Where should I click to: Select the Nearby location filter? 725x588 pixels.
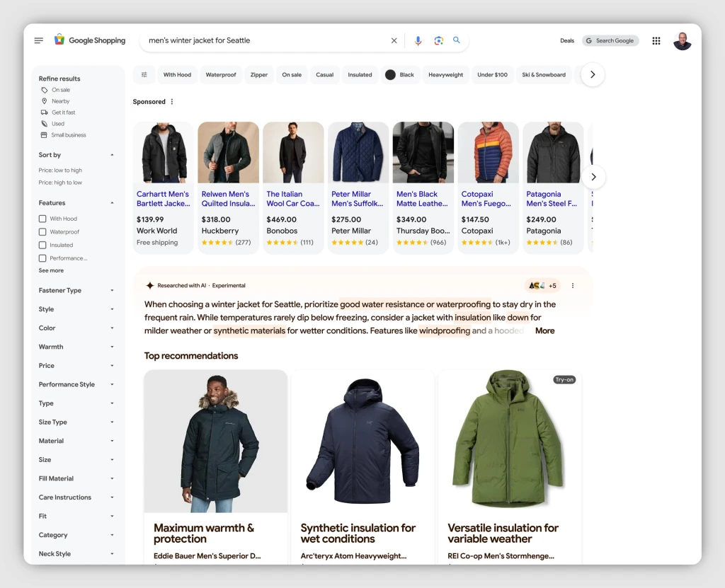tap(55, 101)
